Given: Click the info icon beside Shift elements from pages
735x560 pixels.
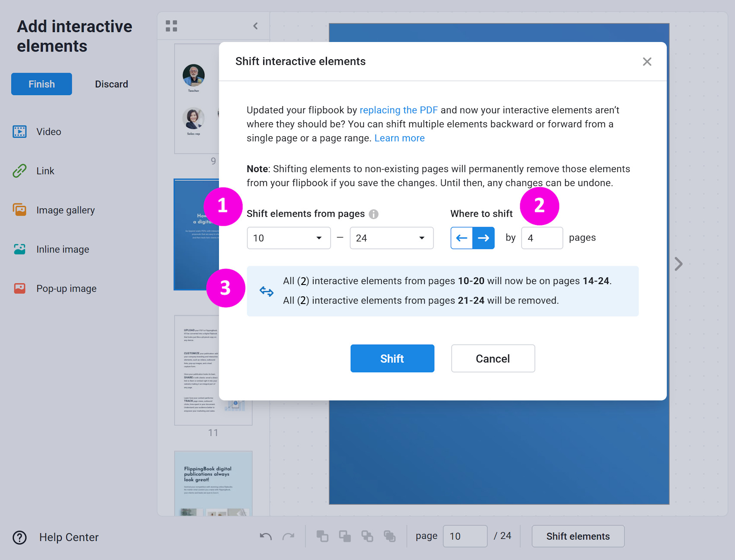Looking at the screenshot, I should pyautogui.click(x=374, y=214).
